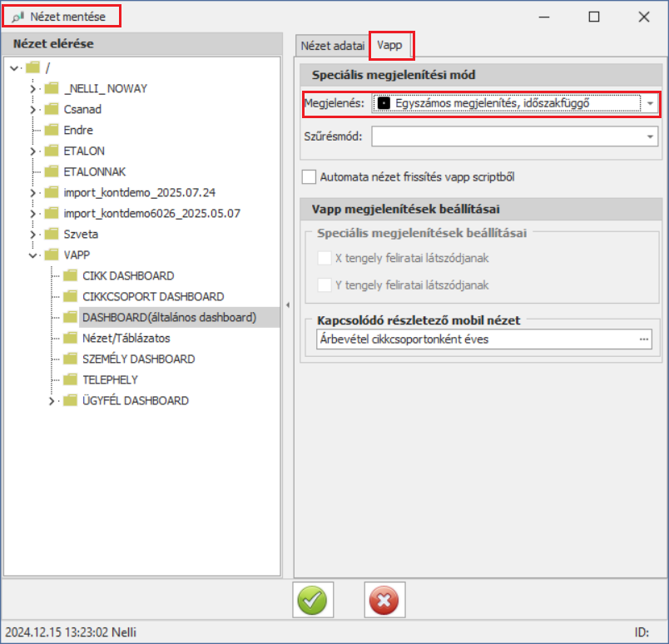Click the green checkmark confirm button
Screen dimensions: 669x644
(313, 599)
